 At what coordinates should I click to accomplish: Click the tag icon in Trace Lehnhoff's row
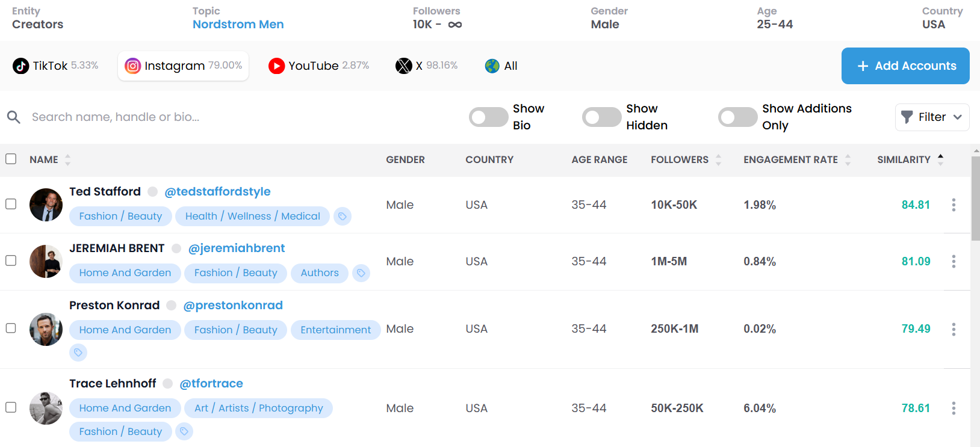(x=184, y=431)
